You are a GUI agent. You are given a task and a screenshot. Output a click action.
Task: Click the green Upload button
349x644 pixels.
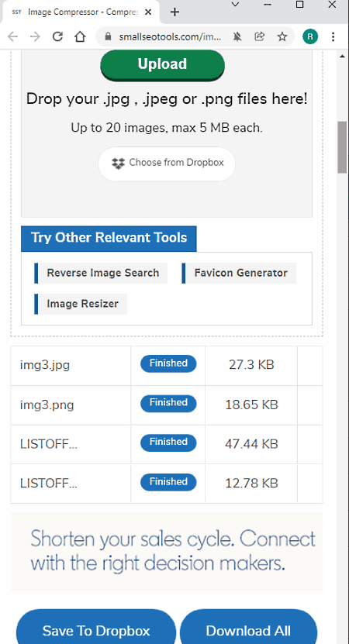[x=162, y=64]
